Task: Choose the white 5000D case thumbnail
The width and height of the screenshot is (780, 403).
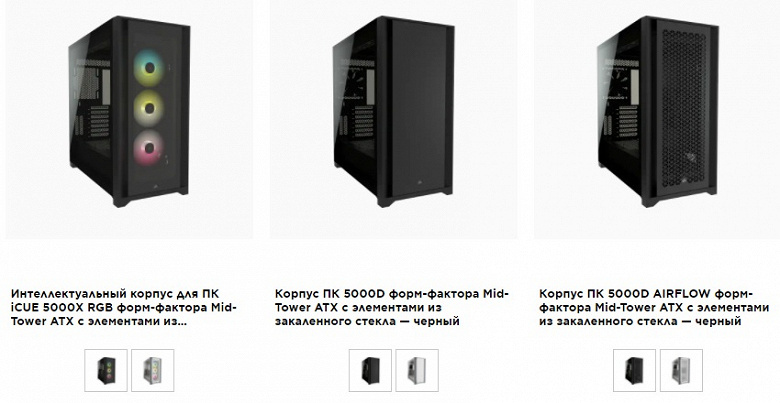Action: coord(417,370)
